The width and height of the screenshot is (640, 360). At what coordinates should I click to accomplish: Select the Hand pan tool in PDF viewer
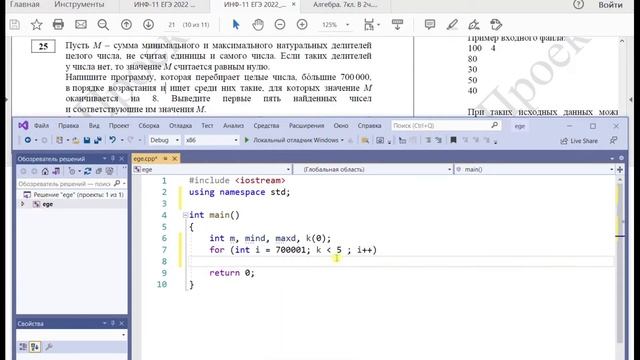pos(258,25)
